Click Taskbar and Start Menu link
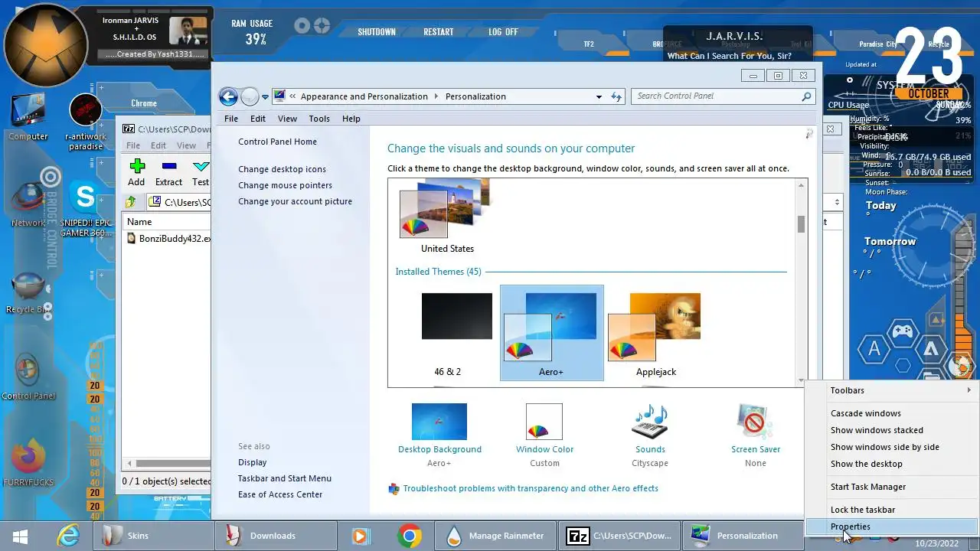Viewport: 980px width, 551px height. [285, 478]
